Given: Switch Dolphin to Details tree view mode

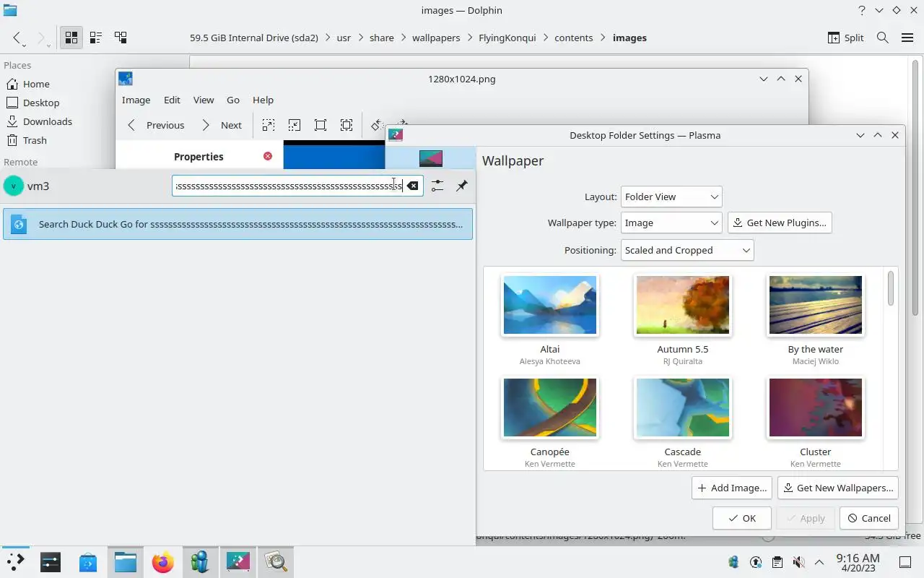Looking at the screenshot, I should tap(121, 38).
